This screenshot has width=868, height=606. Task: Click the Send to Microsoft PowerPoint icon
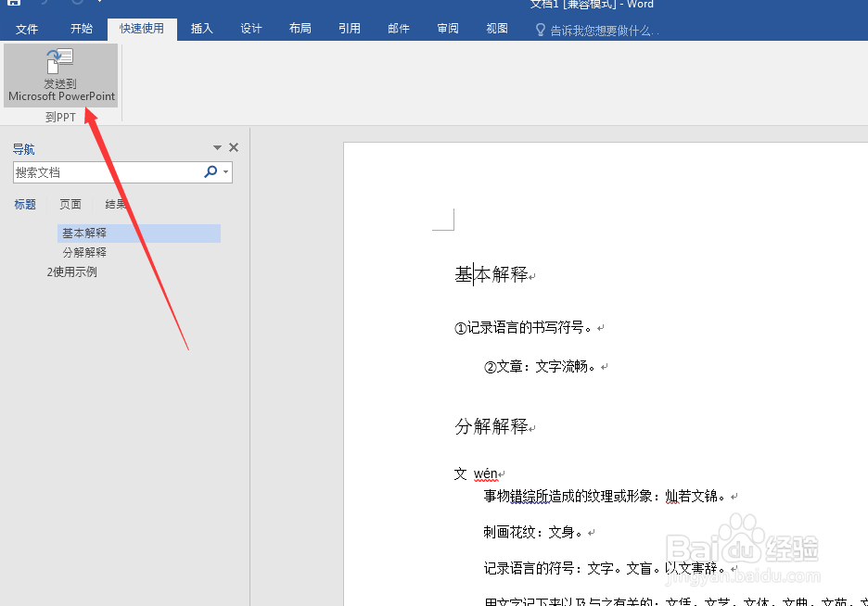coord(60,65)
